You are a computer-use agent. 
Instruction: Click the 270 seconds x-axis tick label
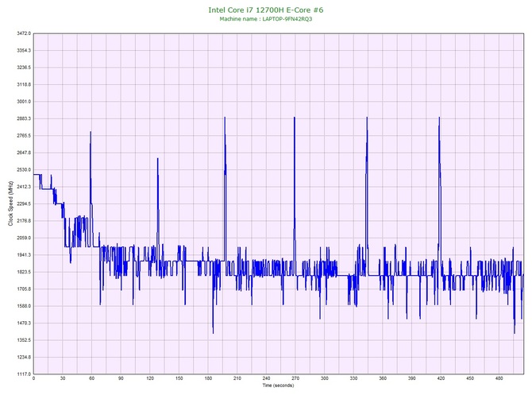[295, 378]
